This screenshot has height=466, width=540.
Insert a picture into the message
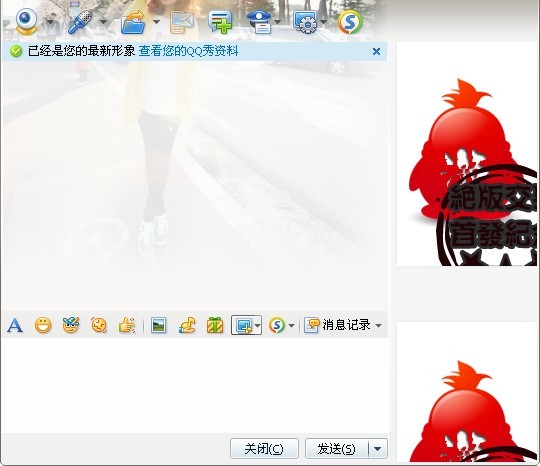(158, 325)
